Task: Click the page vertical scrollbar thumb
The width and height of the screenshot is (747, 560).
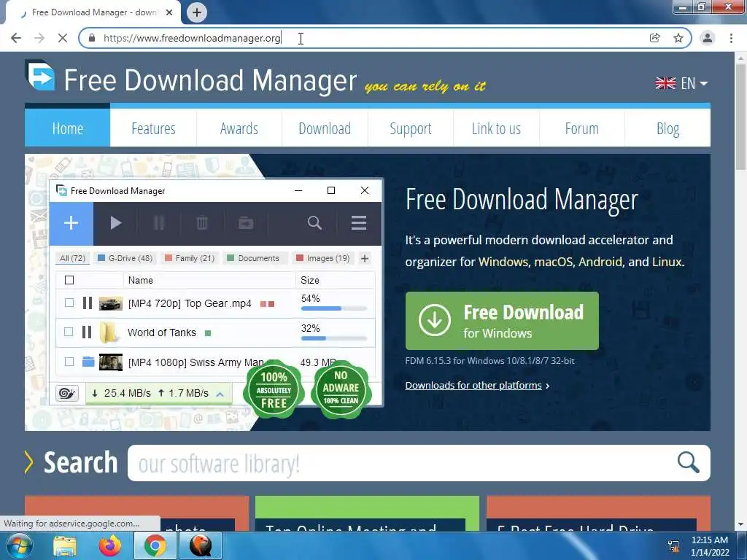Action: [x=740, y=116]
